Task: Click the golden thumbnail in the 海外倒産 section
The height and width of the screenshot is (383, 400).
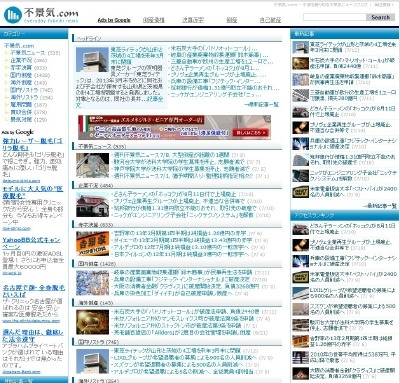Action: (92, 322)
